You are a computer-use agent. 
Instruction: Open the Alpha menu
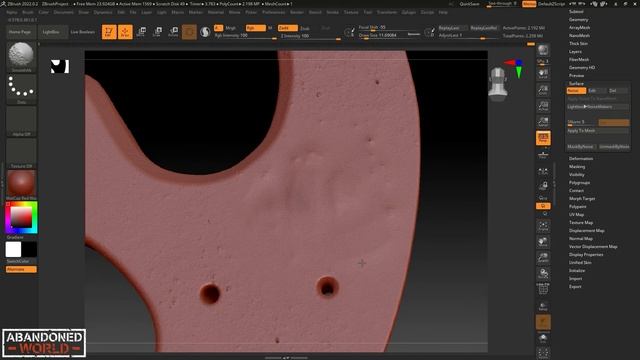12,12
